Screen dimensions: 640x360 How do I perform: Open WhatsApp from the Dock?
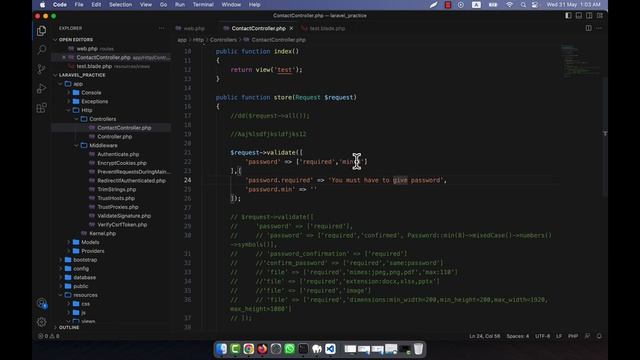[289, 349]
